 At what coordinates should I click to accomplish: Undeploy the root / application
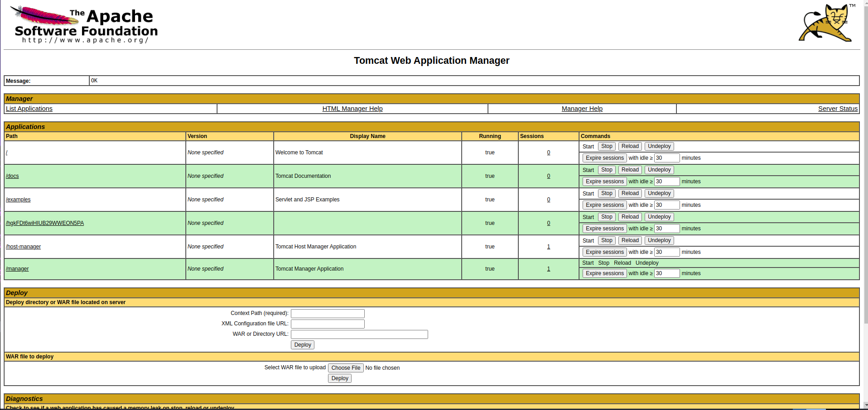tap(659, 146)
